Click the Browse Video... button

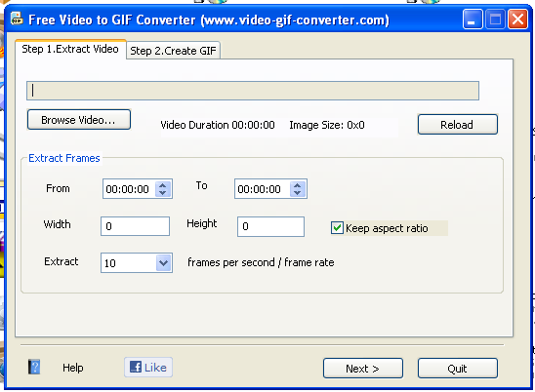[79, 120]
